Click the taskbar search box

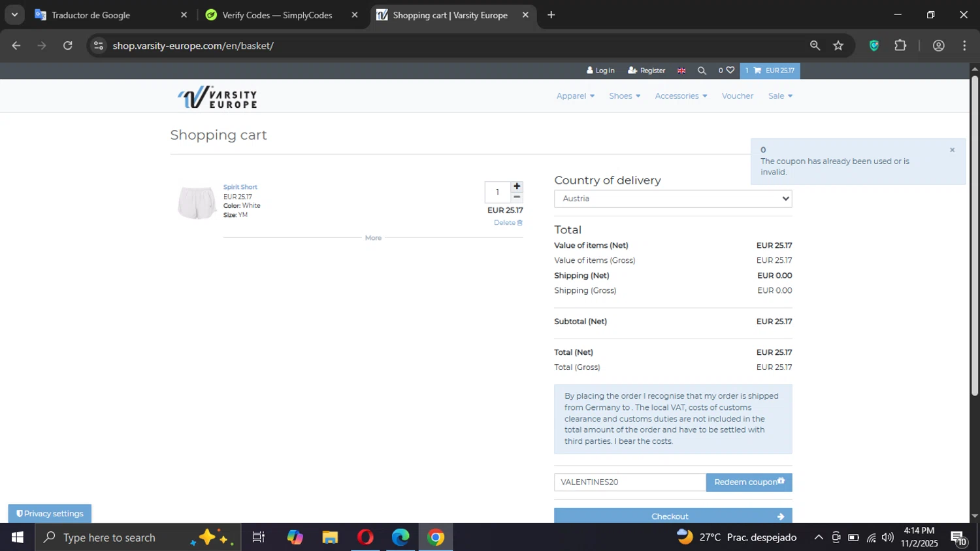[138, 537]
